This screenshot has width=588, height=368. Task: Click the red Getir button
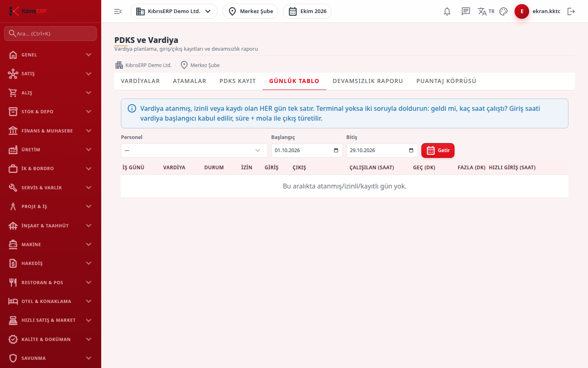[x=438, y=150]
